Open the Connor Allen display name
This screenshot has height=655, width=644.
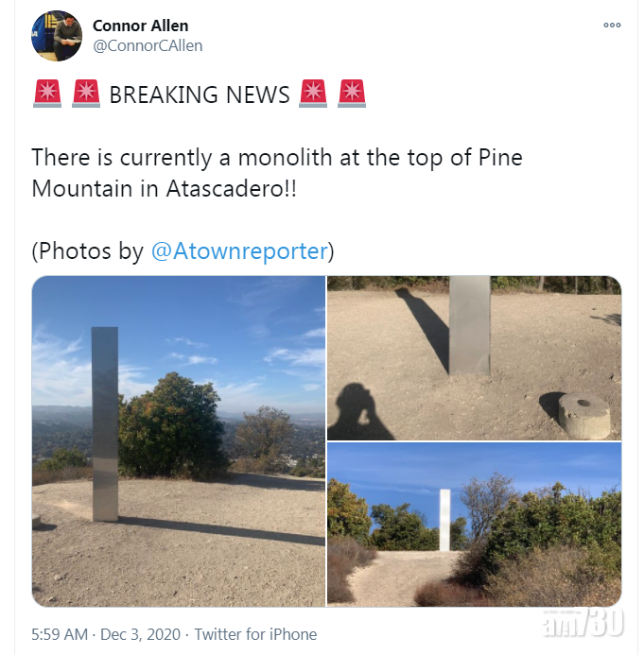click(139, 25)
